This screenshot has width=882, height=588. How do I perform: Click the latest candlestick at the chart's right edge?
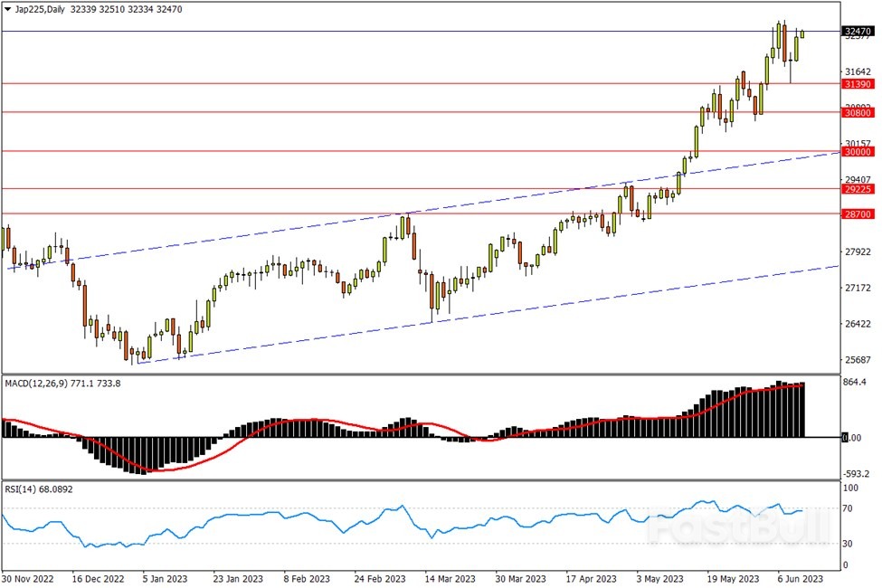pyautogui.click(x=802, y=34)
